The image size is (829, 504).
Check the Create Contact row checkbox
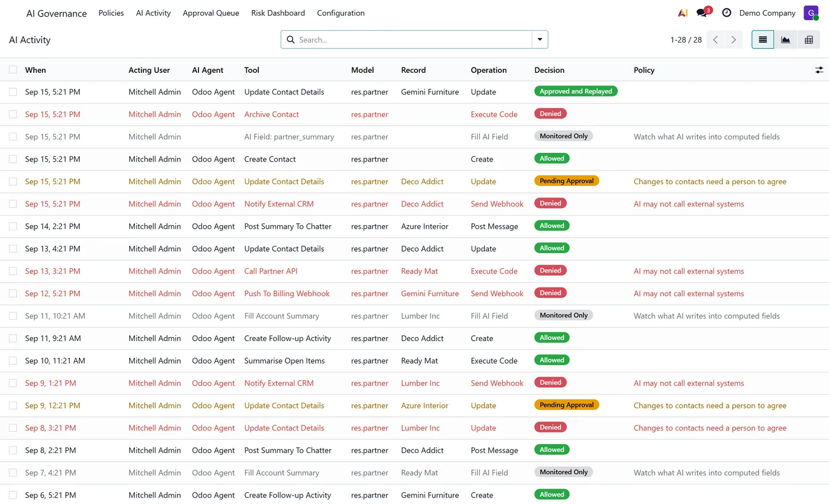(13, 159)
